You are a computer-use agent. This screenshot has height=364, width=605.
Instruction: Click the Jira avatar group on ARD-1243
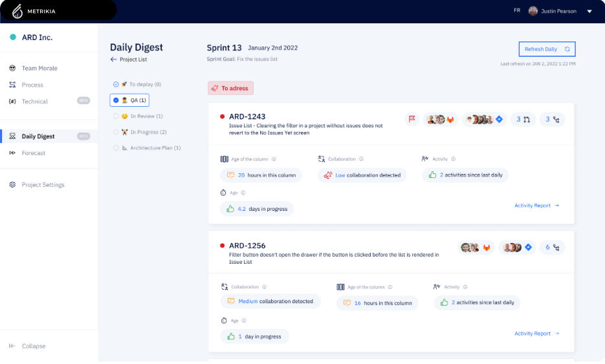coord(485,120)
